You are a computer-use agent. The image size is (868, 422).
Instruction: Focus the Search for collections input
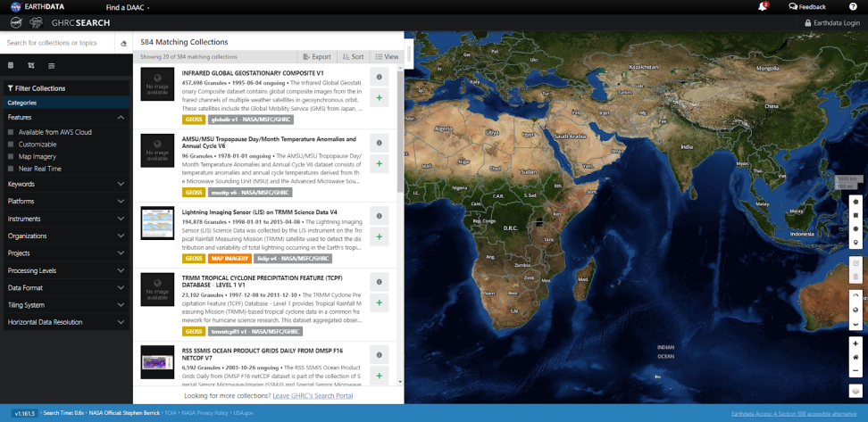(x=57, y=43)
